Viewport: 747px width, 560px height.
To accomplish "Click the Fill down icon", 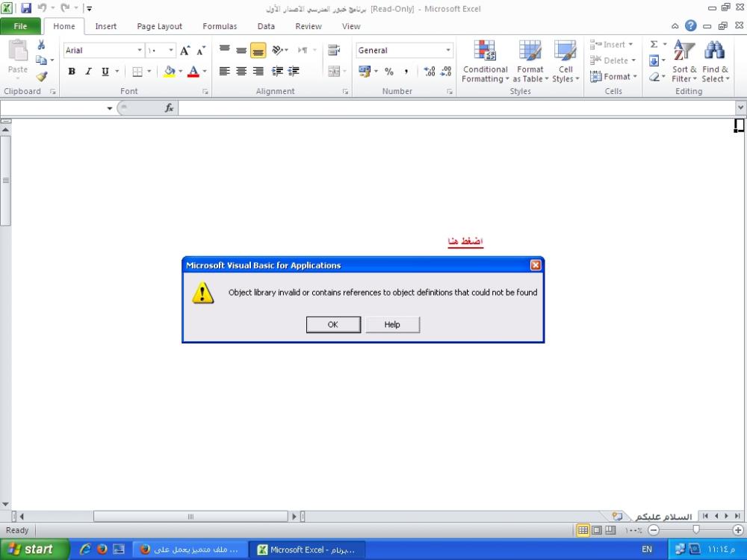I will pos(654,60).
